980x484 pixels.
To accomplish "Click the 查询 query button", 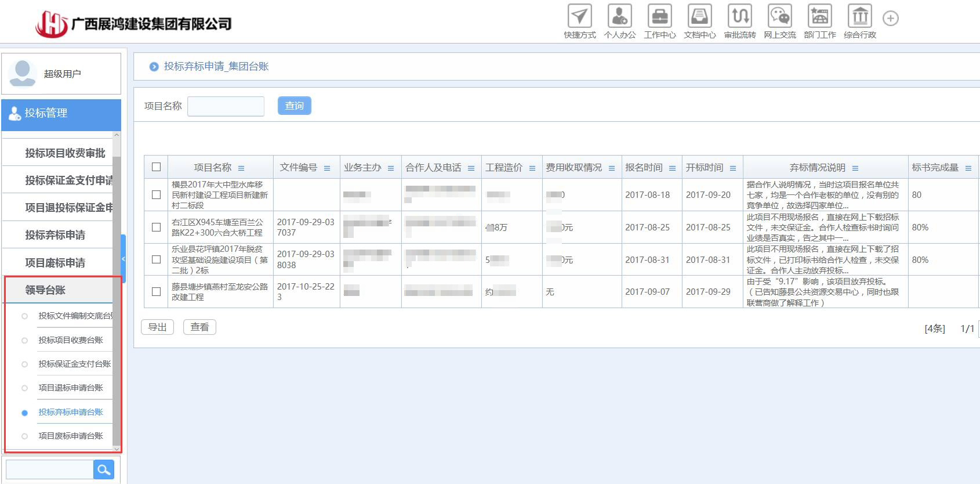I will pyautogui.click(x=294, y=106).
